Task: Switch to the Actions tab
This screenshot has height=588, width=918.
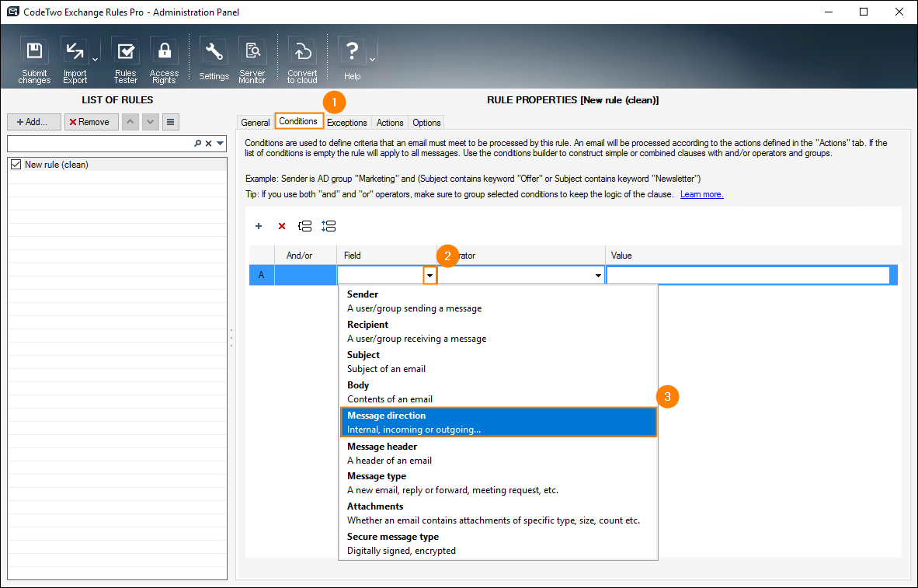Action: pos(390,123)
